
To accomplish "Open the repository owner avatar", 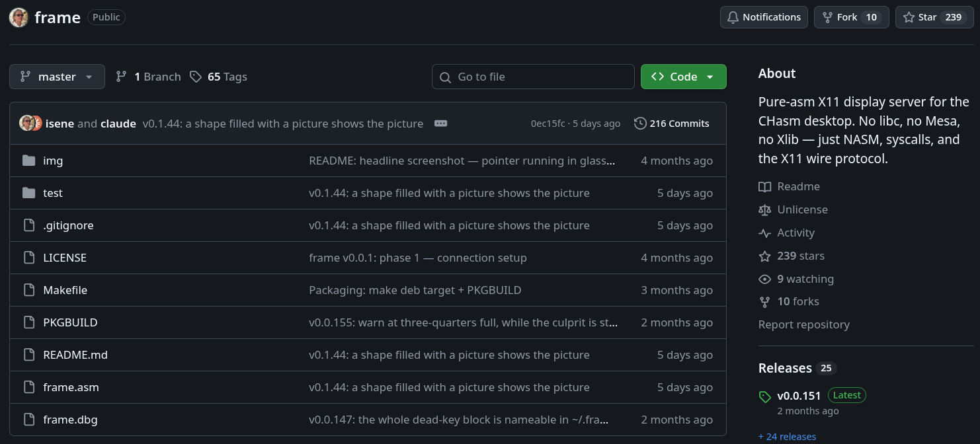I will point(19,17).
